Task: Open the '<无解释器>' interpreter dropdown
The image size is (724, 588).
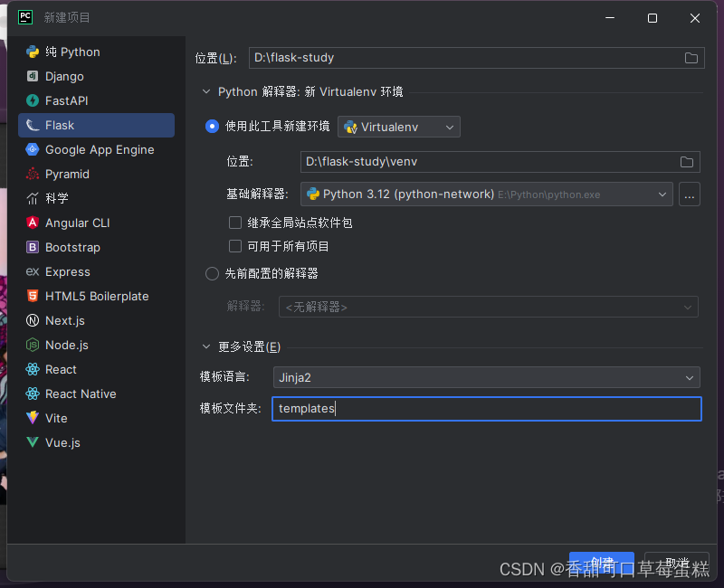Action: point(489,307)
